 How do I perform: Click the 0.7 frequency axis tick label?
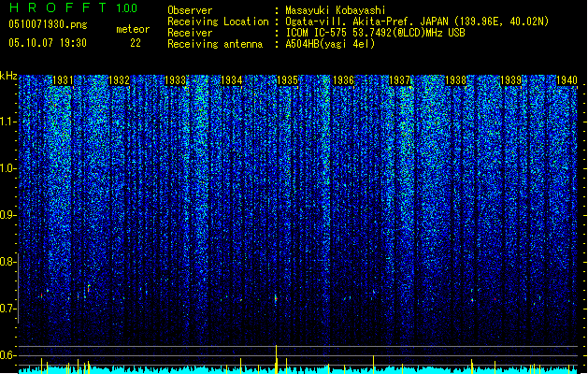(x=8, y=309)
